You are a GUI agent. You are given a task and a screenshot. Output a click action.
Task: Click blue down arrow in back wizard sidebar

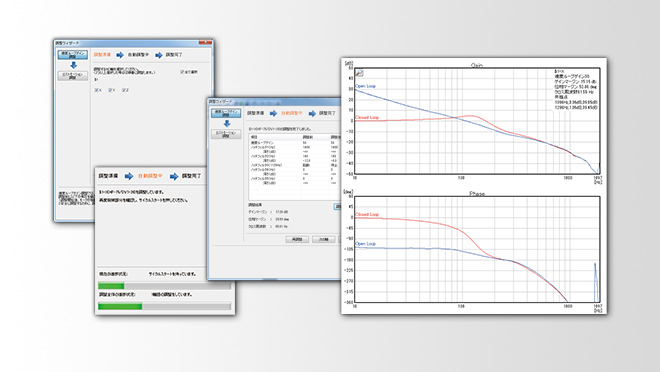tap(73, 65)
